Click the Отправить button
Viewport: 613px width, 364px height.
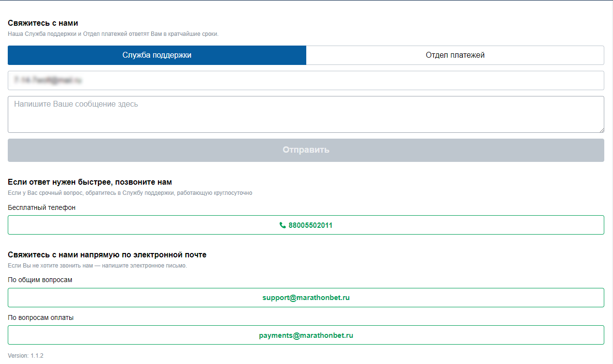click(x=306, y=150)
